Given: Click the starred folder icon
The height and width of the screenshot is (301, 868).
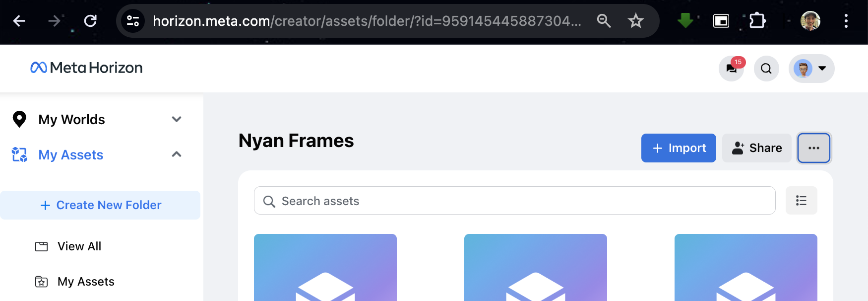Looking at the screenshot, I should coord(42,282).
